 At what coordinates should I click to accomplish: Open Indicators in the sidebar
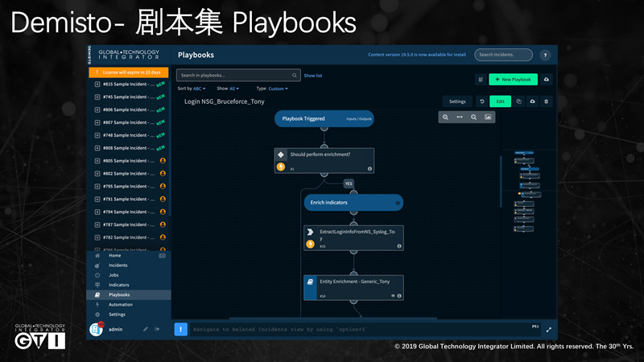pos(118,285)
